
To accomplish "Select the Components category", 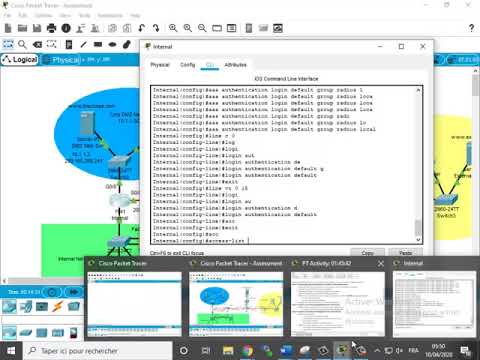I will click(42, 306).
